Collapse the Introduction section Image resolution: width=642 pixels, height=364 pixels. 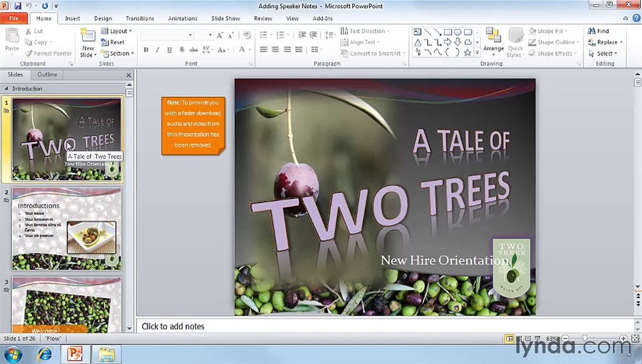tap(7, 89)
